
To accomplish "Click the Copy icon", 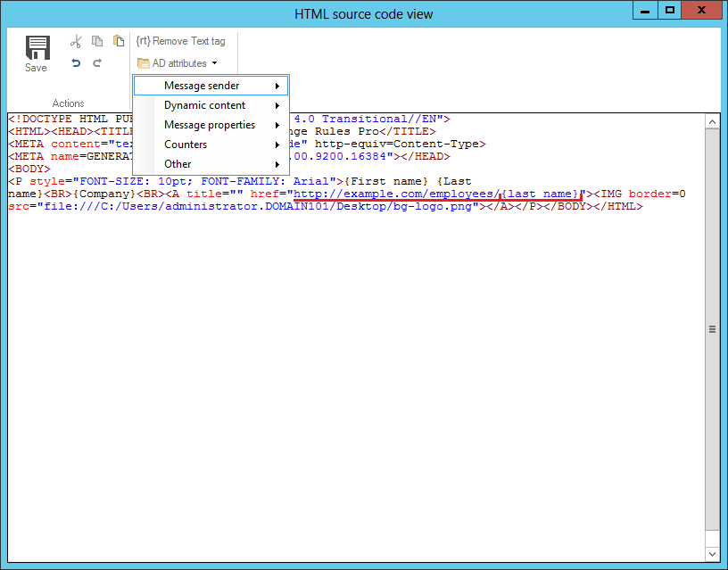I will point(97,40).
